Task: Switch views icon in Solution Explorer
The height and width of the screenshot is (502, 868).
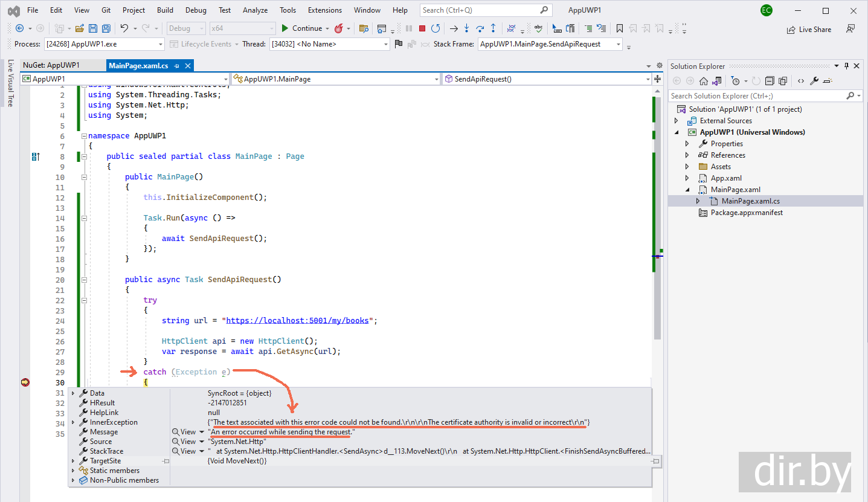Action: pyautogui.click(x=717, y=81)
